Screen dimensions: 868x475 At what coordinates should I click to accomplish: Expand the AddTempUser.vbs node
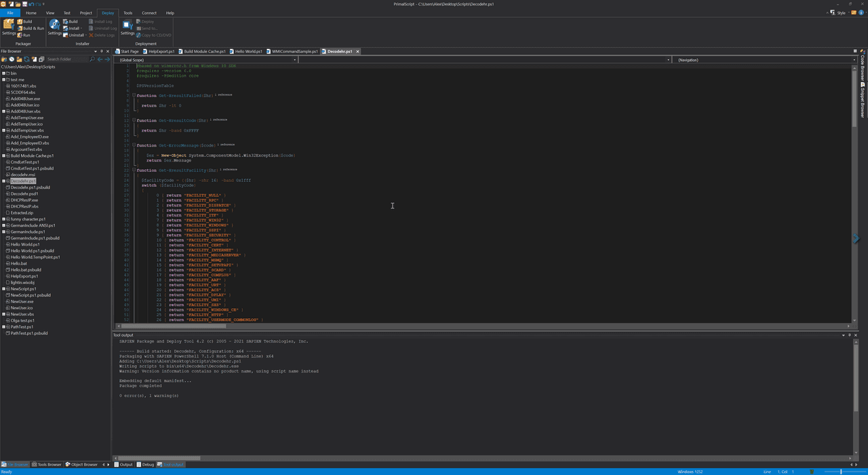coord(3,130)
